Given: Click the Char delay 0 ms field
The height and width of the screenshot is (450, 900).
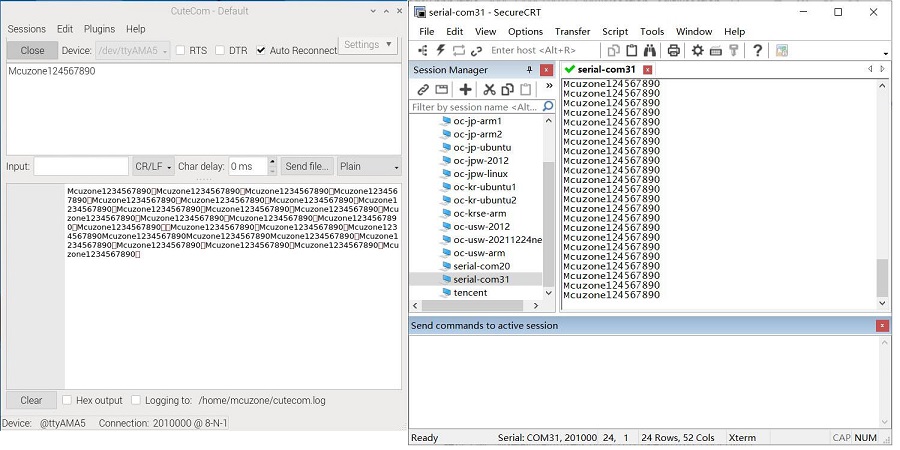Looking at the screenshot, I should (249, 166).
